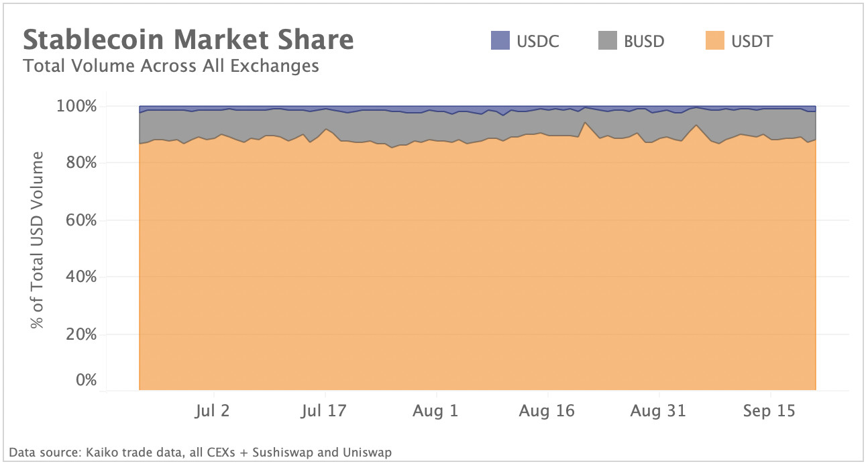Click the 0% y-axis tick label

point(85,381)
